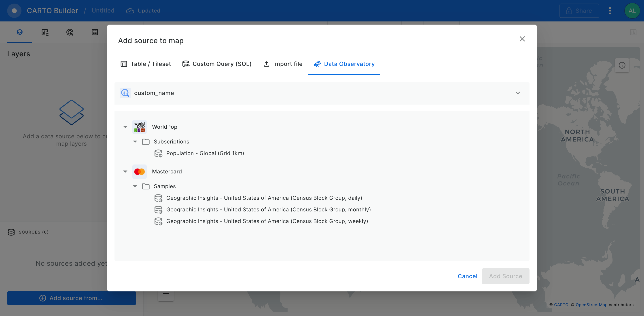Collapse the Subscriptions folder
The height and width of the screenshot is (316, 644).
tap(135, 142)
